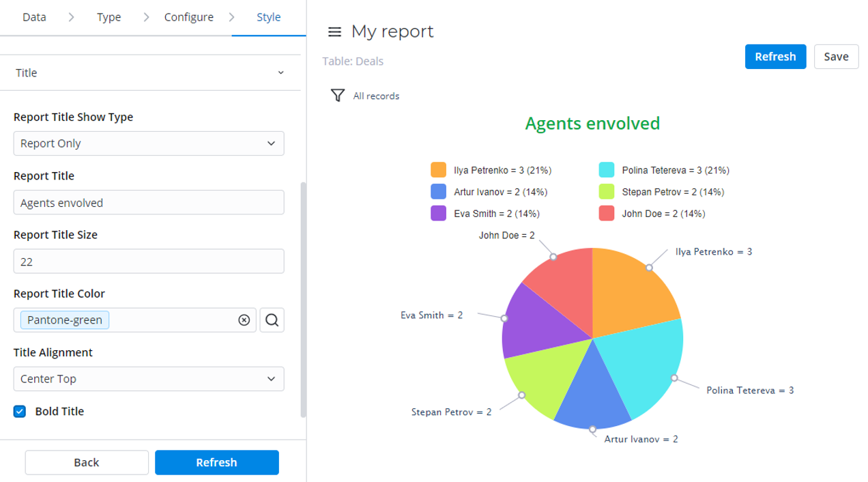Switch to the Data step tab
This screenshot has width=868, height=482.
click(34, 17)
